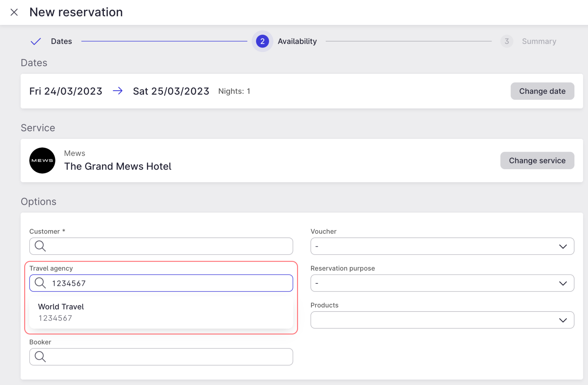Click the arrow between the dates
This screenshot has width=588, height=385.
118,91
